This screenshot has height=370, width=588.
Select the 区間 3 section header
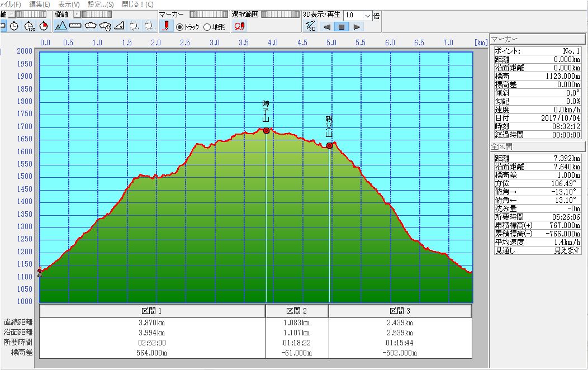tap(400, 311)
